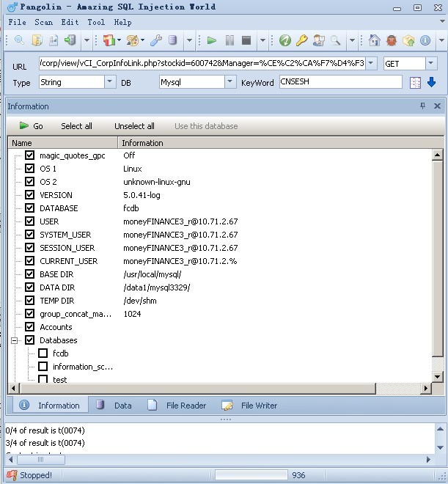This screenshot has height=484, width=448.
Task: Check the information_sc... database checkbox
Action: [43, 366]
